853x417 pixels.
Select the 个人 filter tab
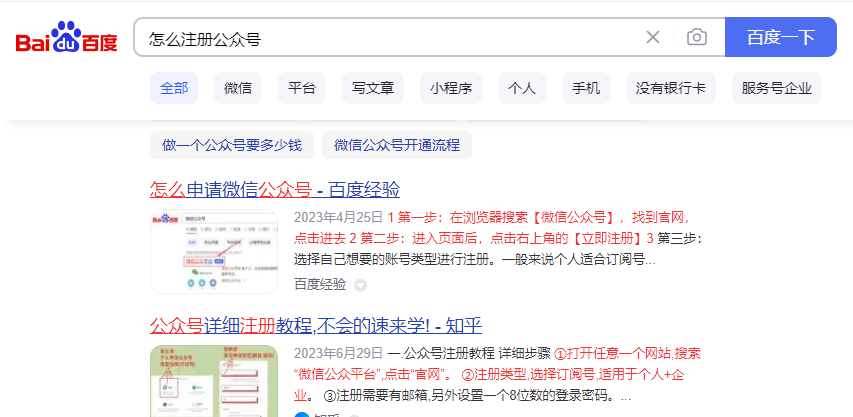pyautogui.click(x=522, y=88)
